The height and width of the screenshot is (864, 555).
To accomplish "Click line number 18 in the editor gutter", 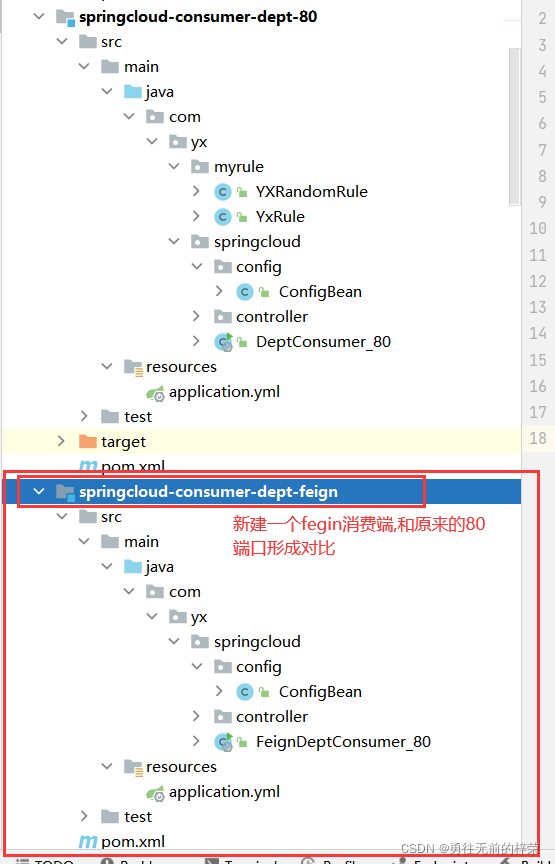I will coord(538,439).
